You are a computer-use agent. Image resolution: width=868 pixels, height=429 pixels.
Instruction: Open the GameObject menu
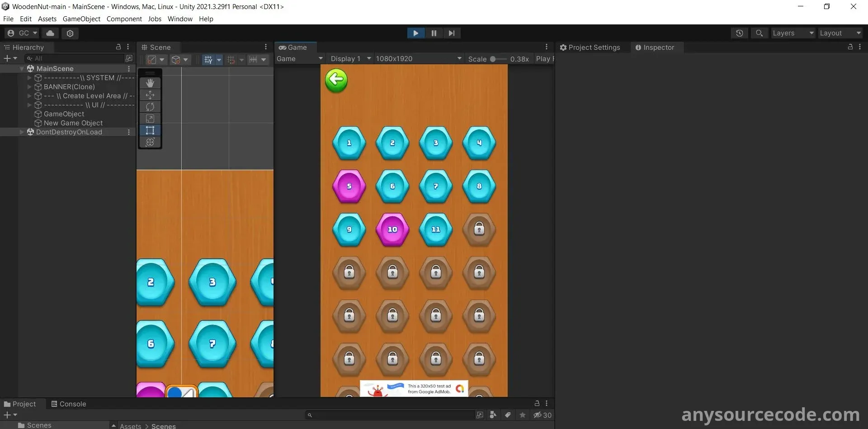click(x=81, y=19)
